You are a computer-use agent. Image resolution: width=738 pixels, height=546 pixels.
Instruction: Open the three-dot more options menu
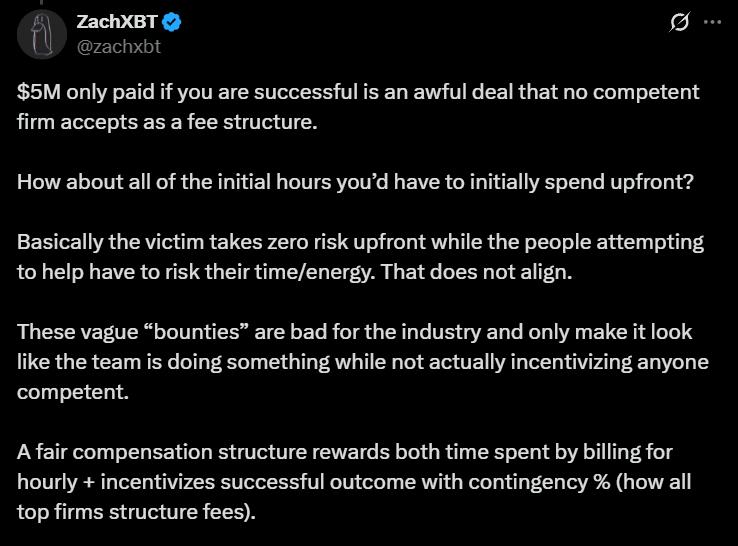pos(712,22)
